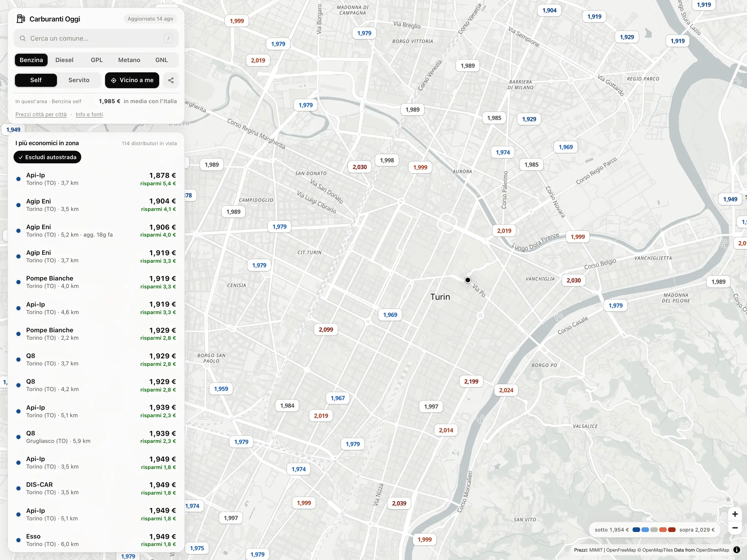Screen dimensions: 747x560
Task: Open the OpenStreetMap attribution link
Action: point(712,550)
